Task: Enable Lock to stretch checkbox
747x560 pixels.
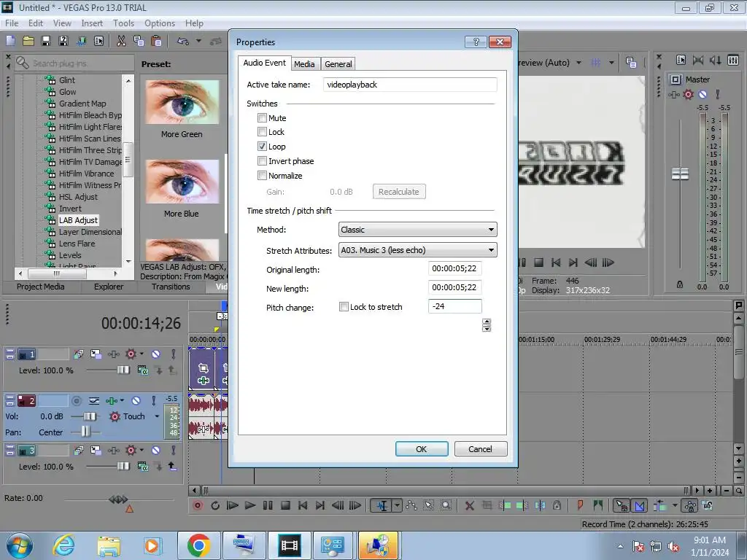Action: coord(344,307)
